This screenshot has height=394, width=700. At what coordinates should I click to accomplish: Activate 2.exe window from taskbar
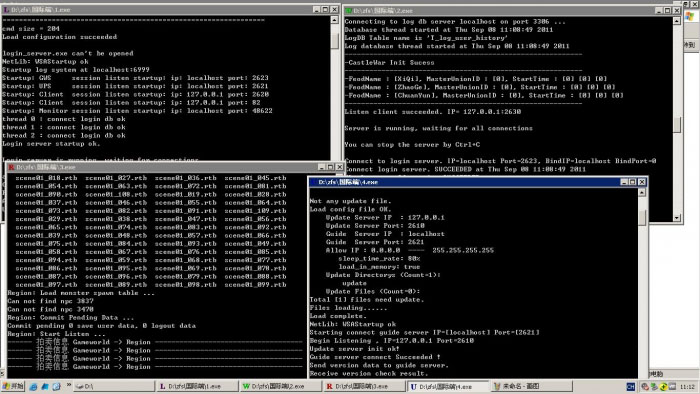click(x=281, y=386)
